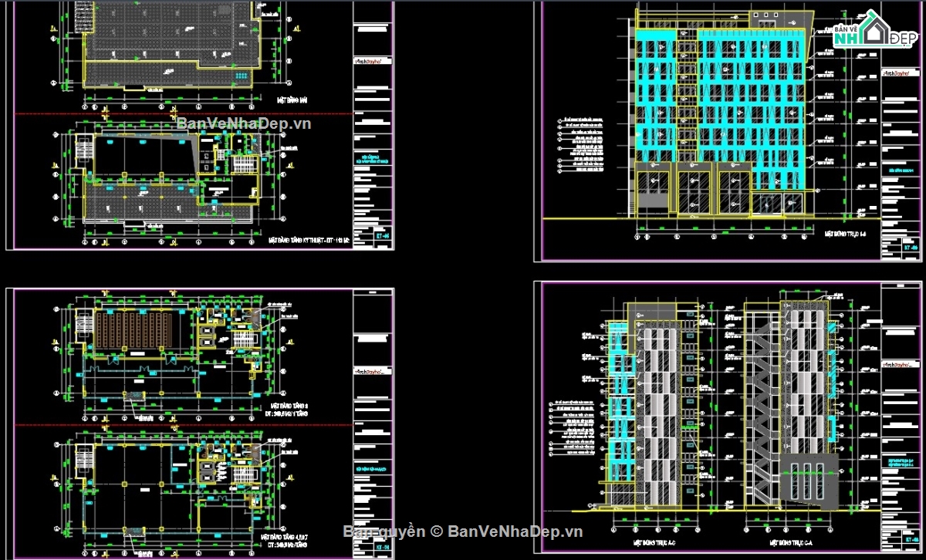Viewport: 926px width, 560px height.
Task: Click the copyright BanVeNhaDep.vn text at bottom
Action: coord(463,531)
